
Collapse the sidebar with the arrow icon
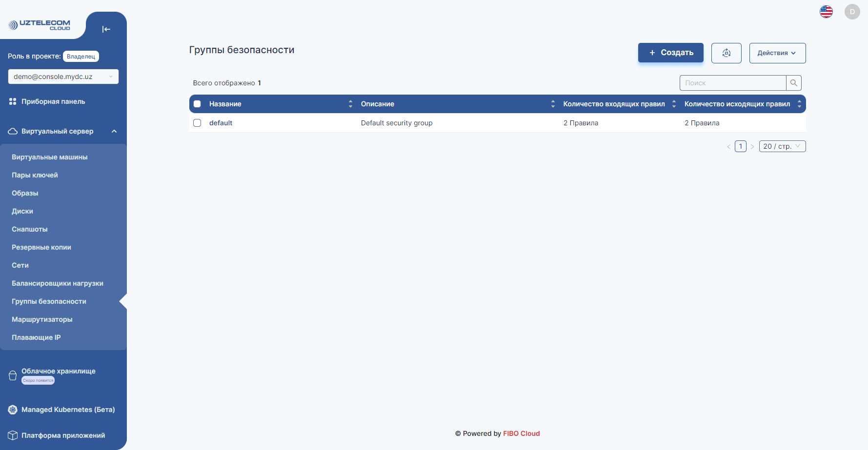coord(106,29)
